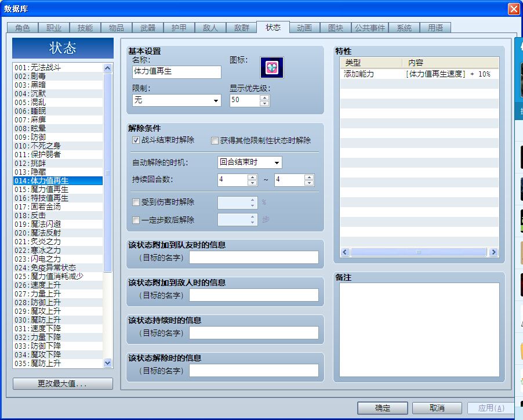Select state 028:防御上升
This screenshot has height=420, width=523.
point(58,302)
